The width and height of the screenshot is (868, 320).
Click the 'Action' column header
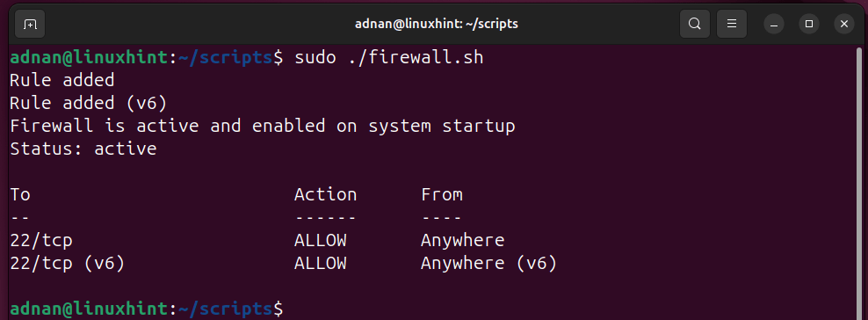[325, 195]
